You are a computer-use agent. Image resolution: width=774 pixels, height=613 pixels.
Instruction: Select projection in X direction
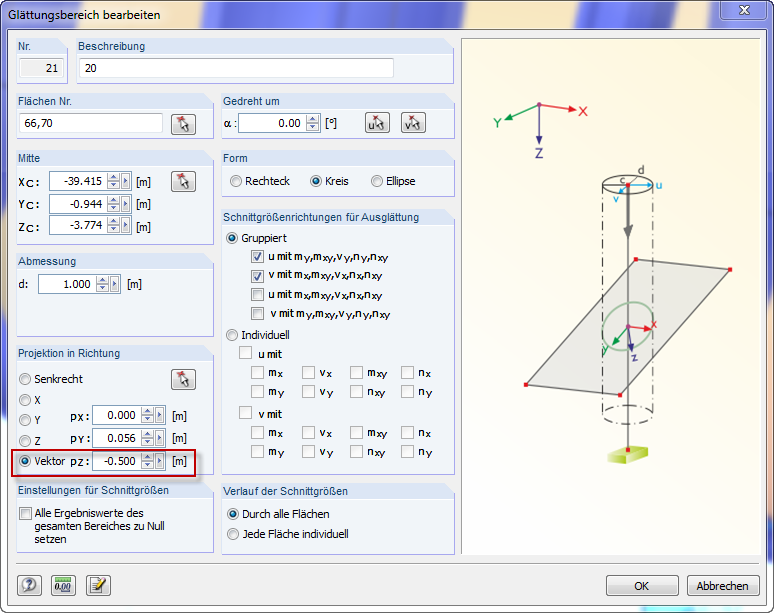coord(25,400)
